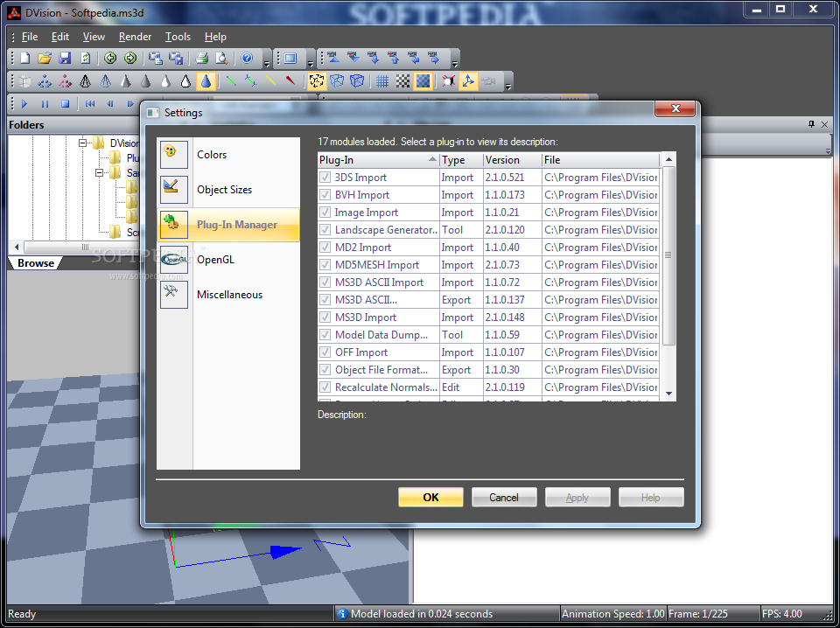The height and width of the screenshot is (628, 840).
Task: Select the Colors settings category
Action: coord(228,155)
